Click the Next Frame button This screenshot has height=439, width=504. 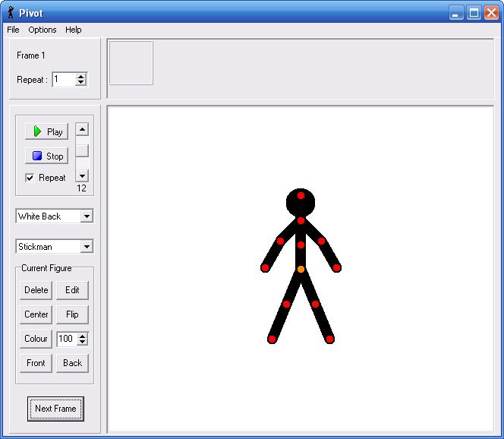pyautogui.click(x=55, y=409)
